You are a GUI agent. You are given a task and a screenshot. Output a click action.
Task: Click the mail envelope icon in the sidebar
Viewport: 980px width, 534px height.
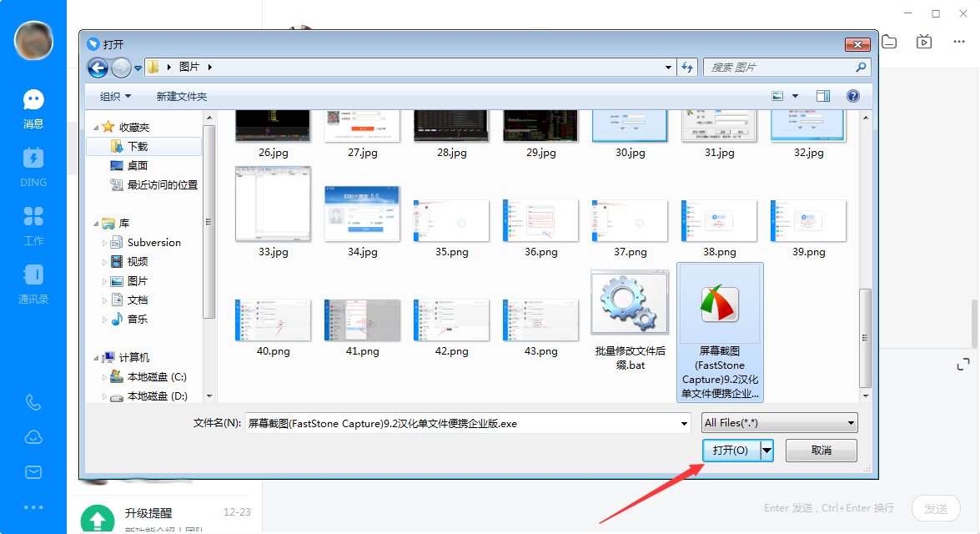(33, 472)
